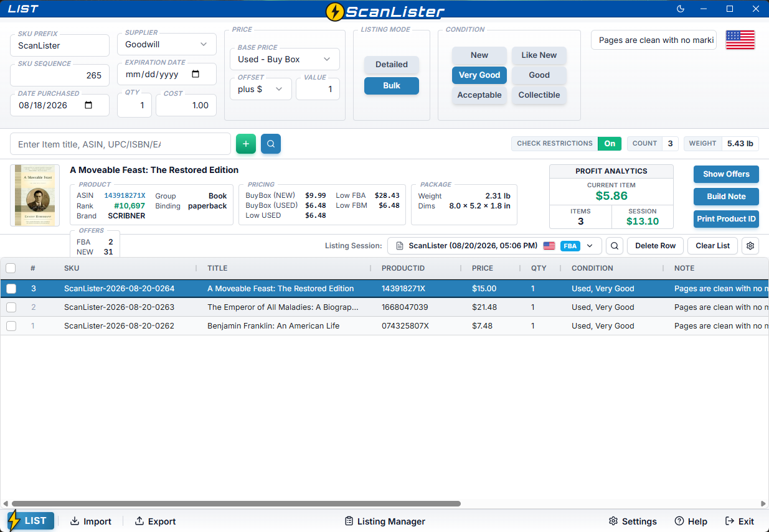Focus the item title/ASIN search field
769x532 pixels.
pyautogui.click(x=120, y=144)
